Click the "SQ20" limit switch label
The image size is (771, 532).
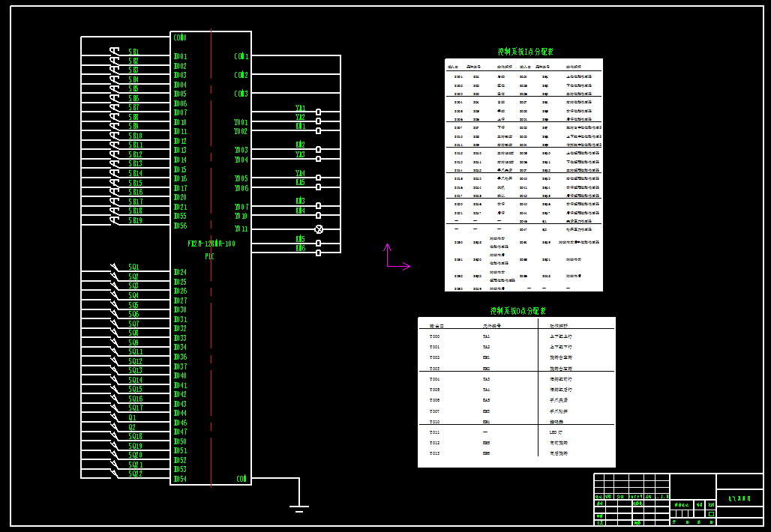tap(136, 456)
